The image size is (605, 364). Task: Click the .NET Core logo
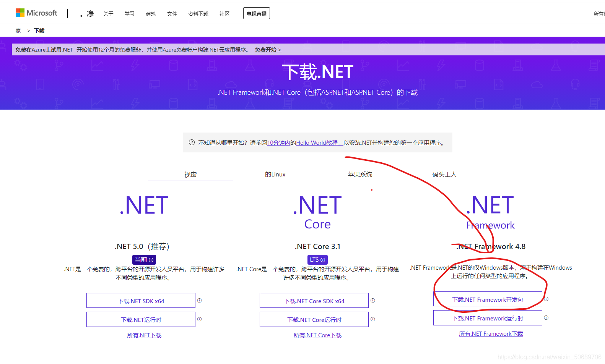[x=317, y=212]
